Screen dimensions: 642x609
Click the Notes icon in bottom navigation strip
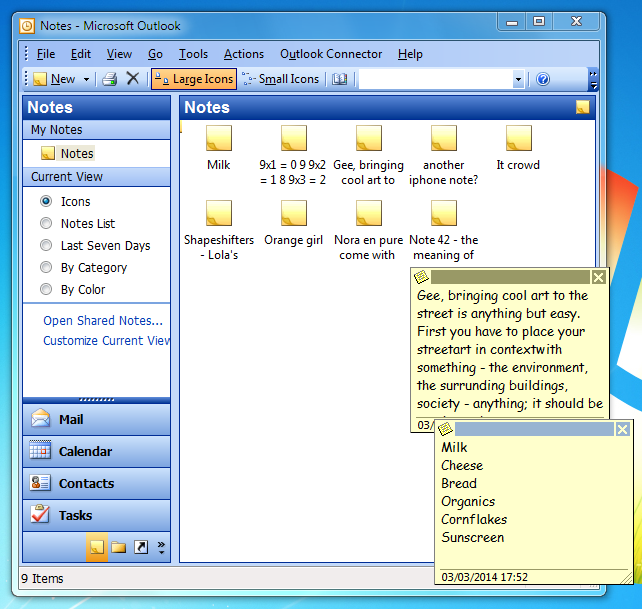[x=97, y=547]
